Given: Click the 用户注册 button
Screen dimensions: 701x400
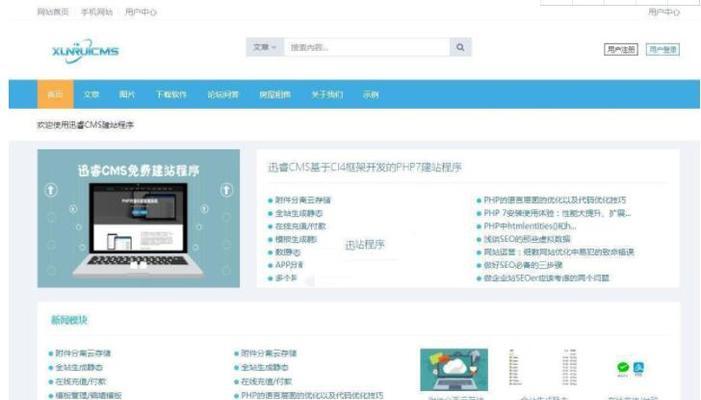Looking at the screenshot, I should tap(621, 50).
